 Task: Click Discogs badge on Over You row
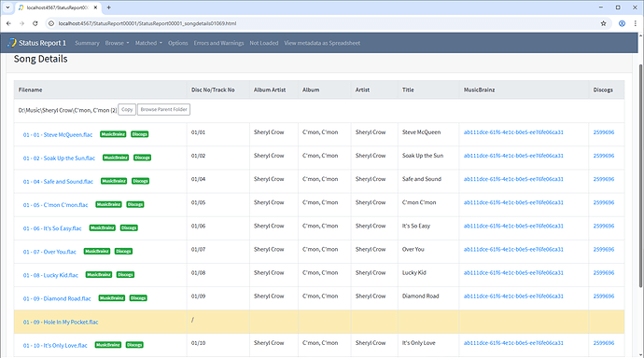coord(123,251)
